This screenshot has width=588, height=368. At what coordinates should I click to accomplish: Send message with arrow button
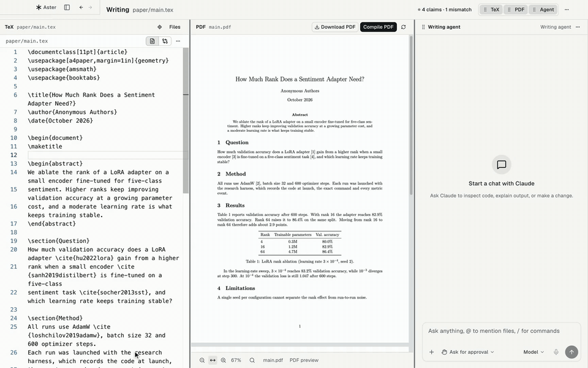[x=571, y=352]
